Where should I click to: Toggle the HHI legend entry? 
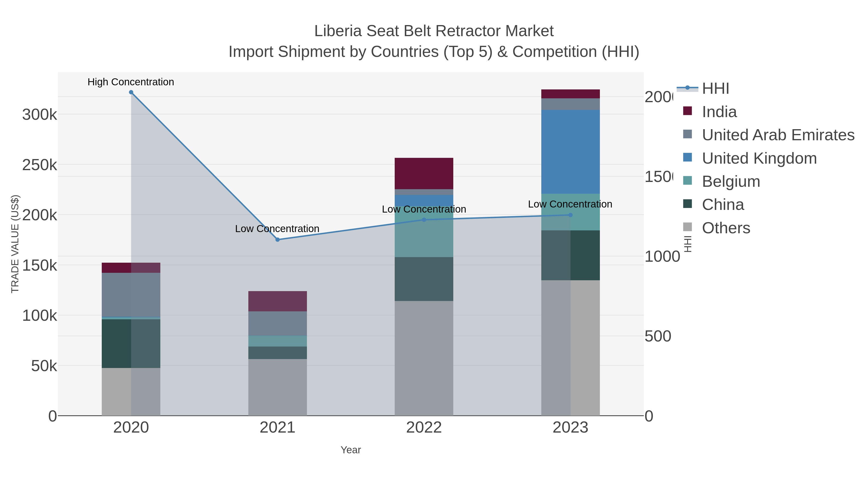[703, 89]
